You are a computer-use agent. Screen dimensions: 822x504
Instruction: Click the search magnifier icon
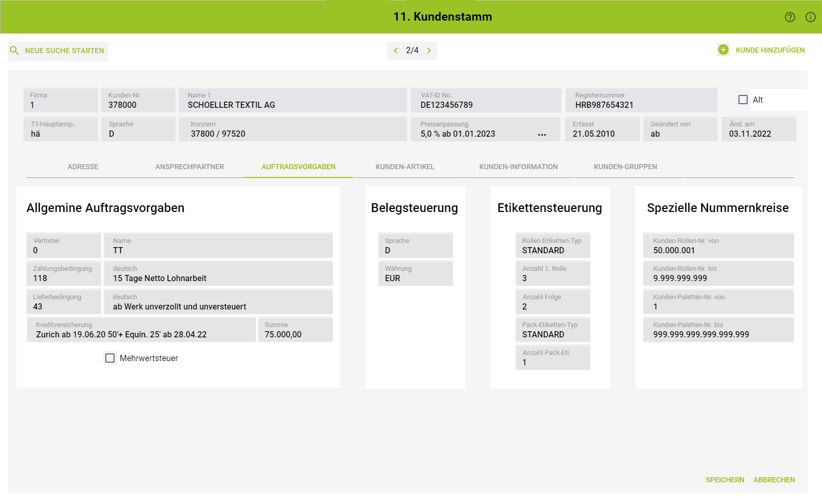click(14, 51)
